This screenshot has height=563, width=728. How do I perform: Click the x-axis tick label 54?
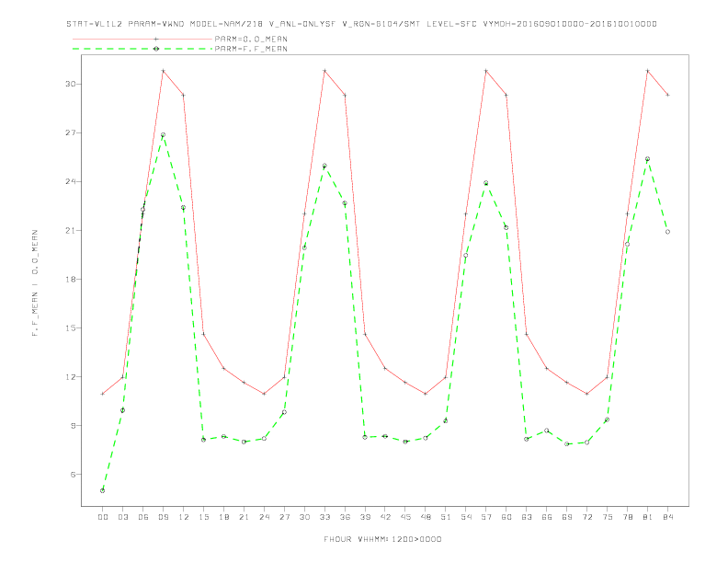point(466,517)
